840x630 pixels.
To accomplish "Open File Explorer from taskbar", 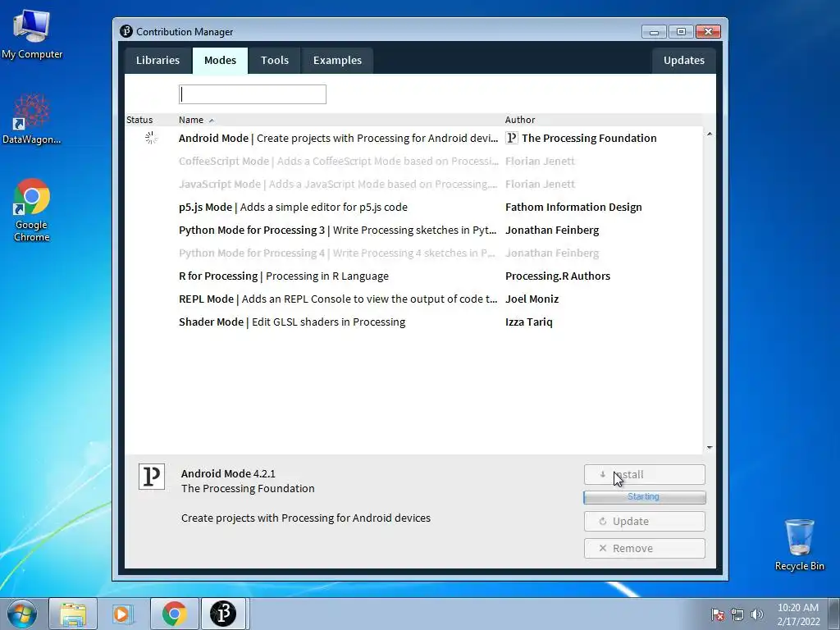I will pos(73,614).
